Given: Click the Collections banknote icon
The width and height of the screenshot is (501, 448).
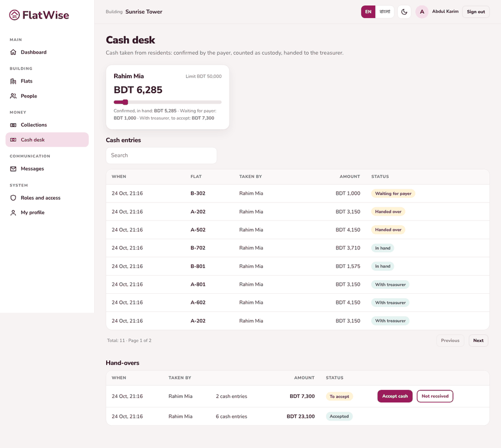Looking at the screenshot, I should pos(13,125).
